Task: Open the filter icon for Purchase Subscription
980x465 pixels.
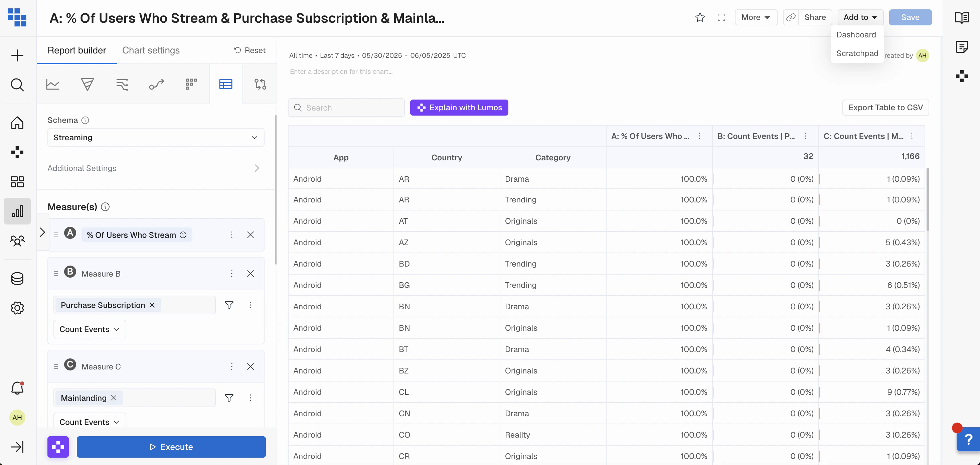Action: 229,305
